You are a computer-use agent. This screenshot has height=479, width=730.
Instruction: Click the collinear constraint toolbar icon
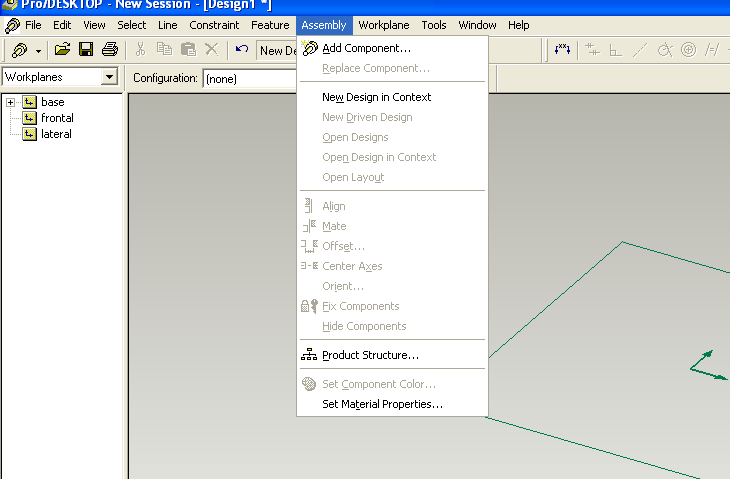592,49
